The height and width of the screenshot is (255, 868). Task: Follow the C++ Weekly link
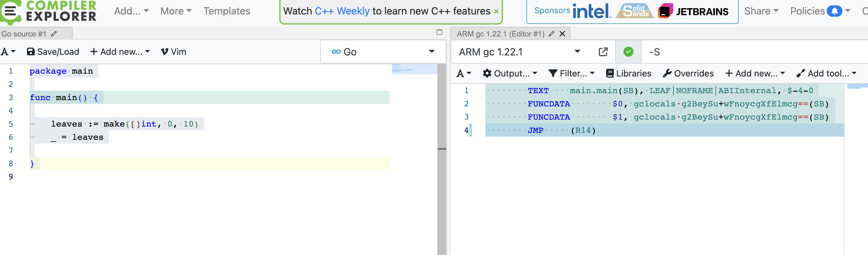pyautogui.click(x=342, y=11)
